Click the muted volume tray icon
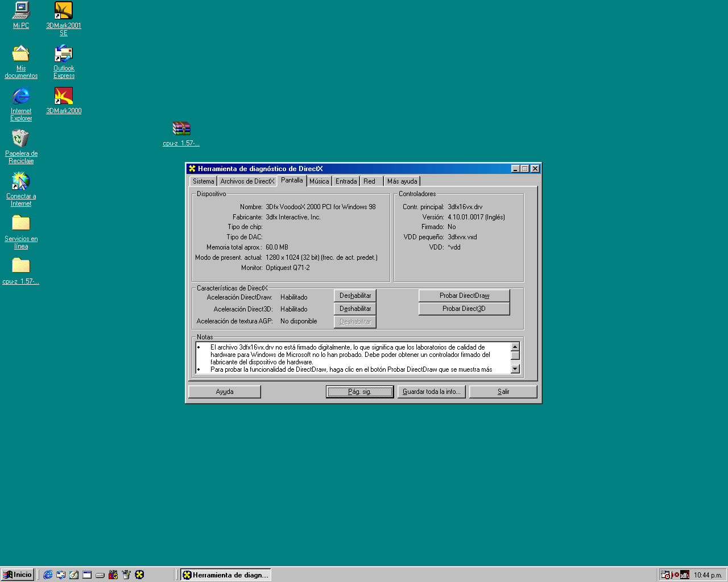The height and width of the screenshot is (582, 728). (676, 575)
